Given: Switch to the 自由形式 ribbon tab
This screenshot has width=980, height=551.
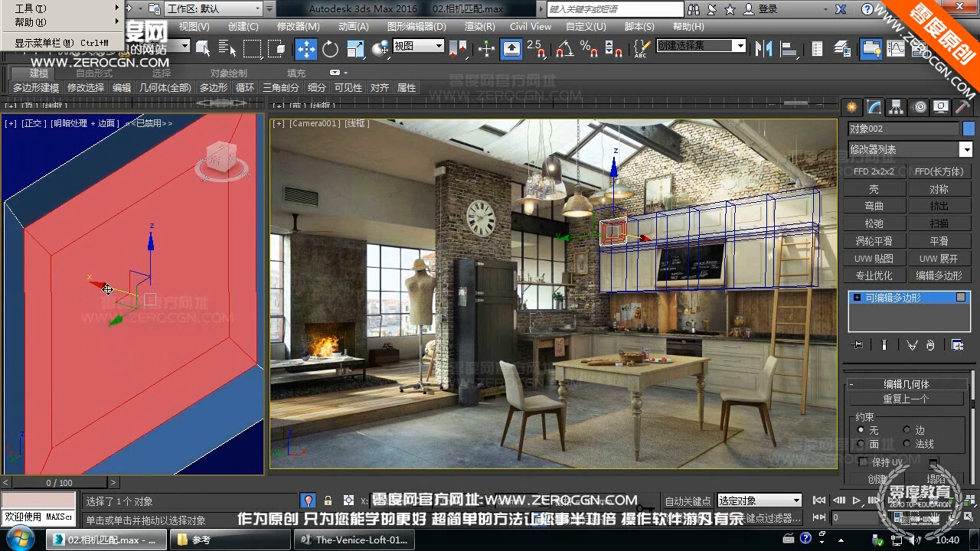Looking at the screenshot, I should tap(94, 73).
